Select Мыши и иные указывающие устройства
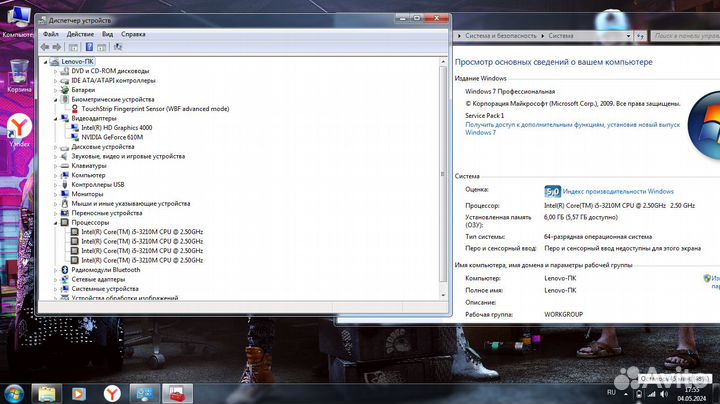Image resolution: width=720 pixels, height=404 pixels. [130, 203]
